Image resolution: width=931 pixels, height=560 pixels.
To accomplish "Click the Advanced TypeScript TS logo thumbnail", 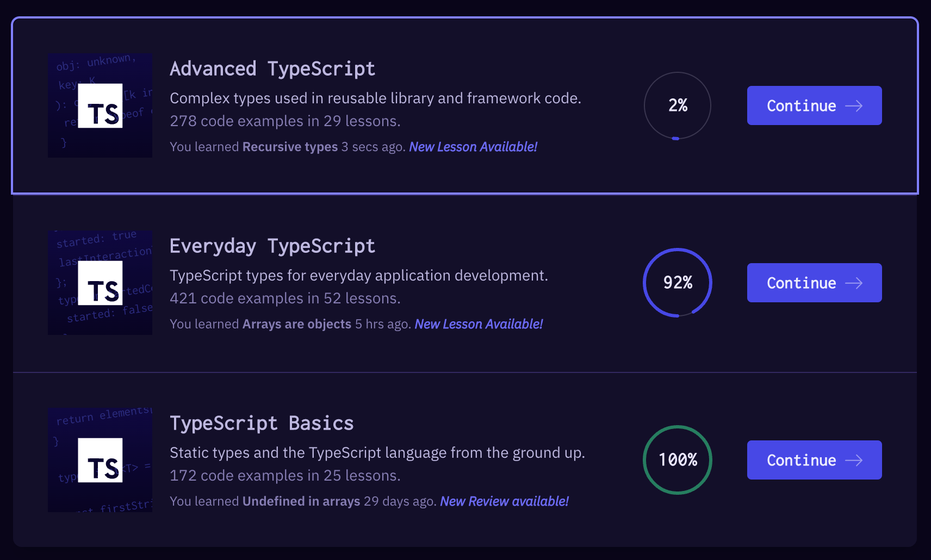I will [100, 105].
